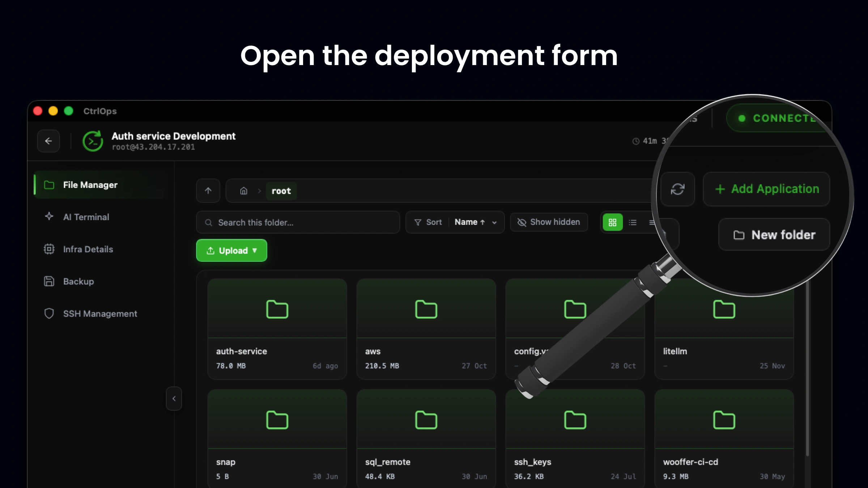The image size is (868, 488).
Task: Create a New folder
Action: [x=774, y=235]
